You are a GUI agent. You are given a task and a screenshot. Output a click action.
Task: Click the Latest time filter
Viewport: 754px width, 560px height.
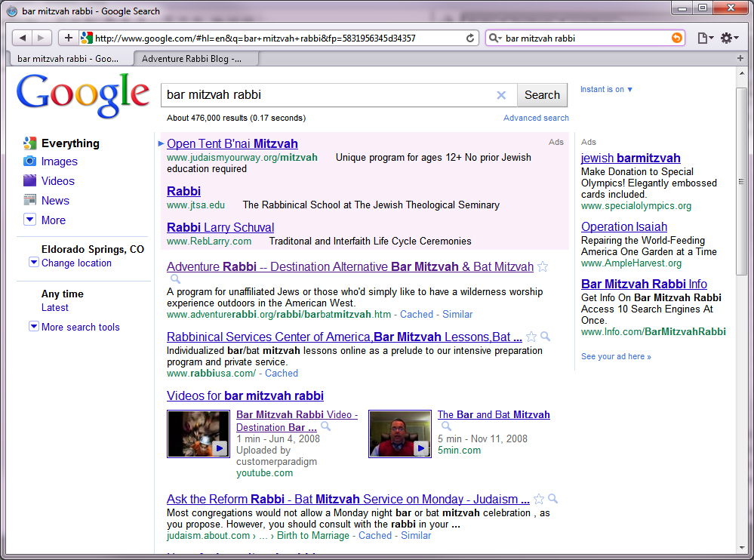click(55, 308)
